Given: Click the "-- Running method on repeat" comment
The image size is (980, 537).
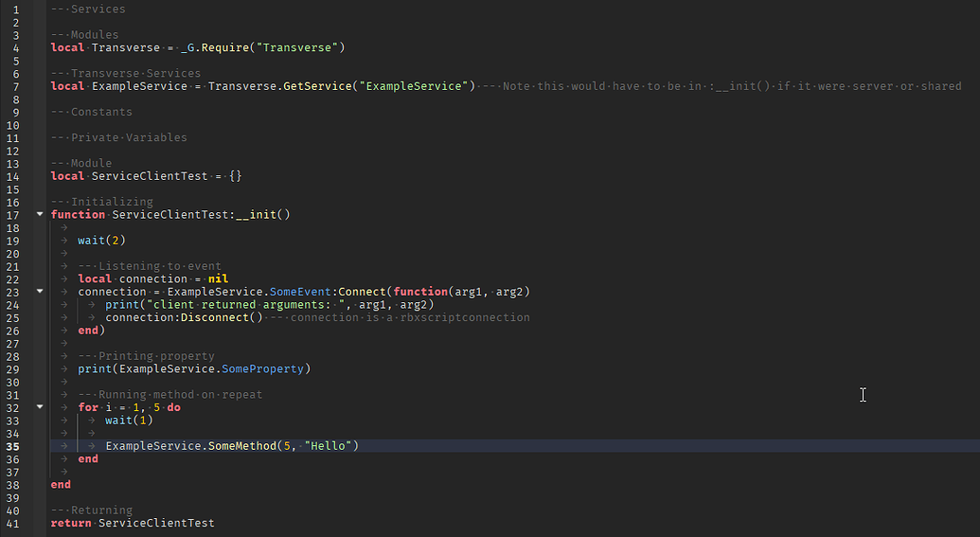Looking at the screenshot, I should click(170, 395).
